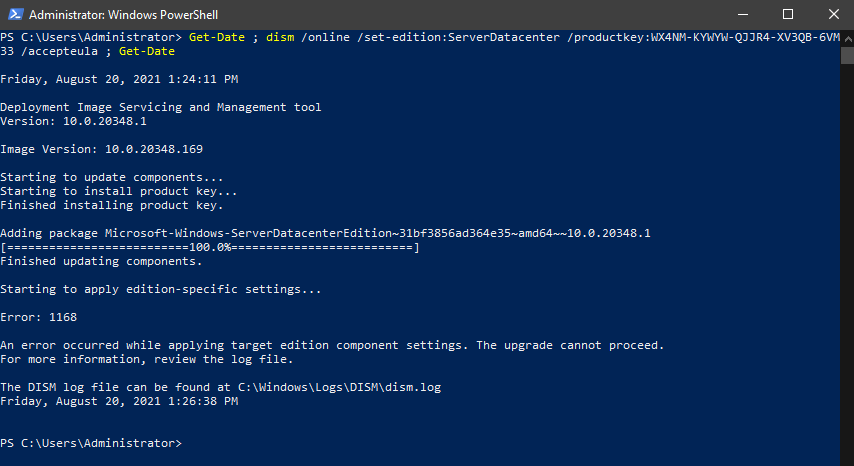Click 'Starting to apply edition-specific settings...' line
Image resolution: width=854 pixels, height=466 pixels.
click(x=161, y=289)
